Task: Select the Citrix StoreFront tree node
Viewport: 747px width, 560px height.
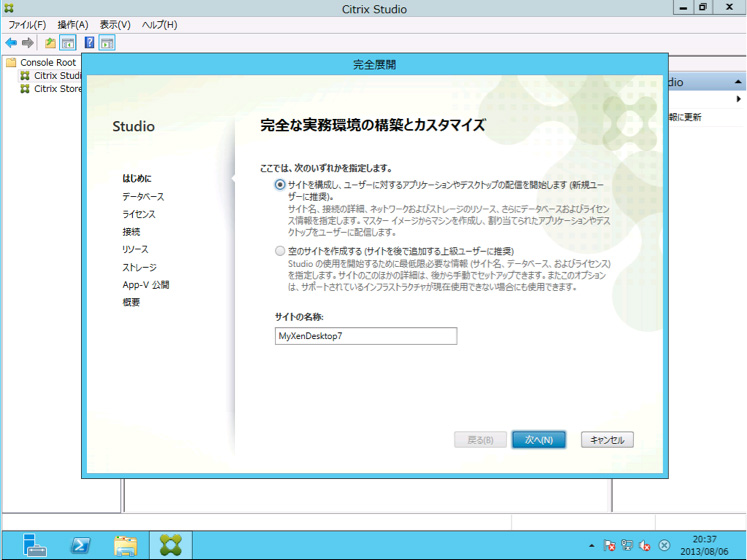Action: coord(50,89)
